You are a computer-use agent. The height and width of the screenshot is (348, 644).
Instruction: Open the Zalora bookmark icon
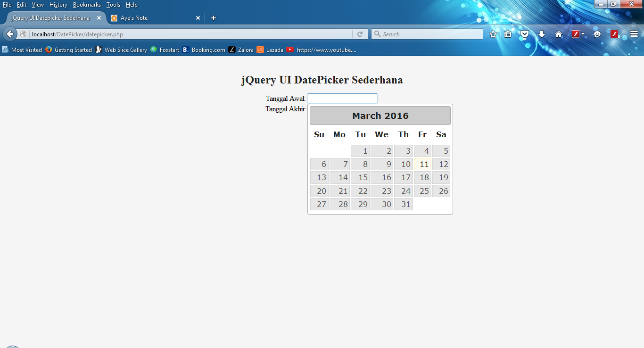pyautogui.click(x=231, y=50)
